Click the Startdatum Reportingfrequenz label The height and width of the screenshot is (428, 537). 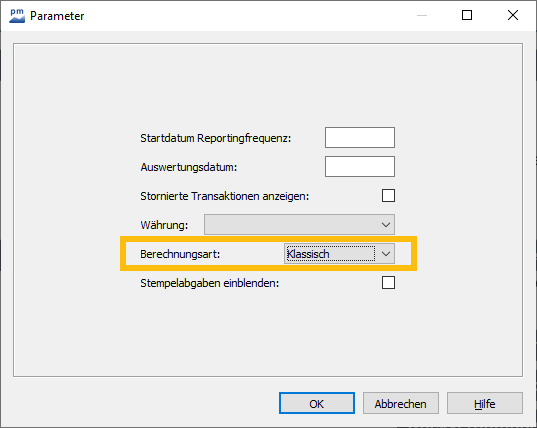pyautogui.click(x=216, y=138)
